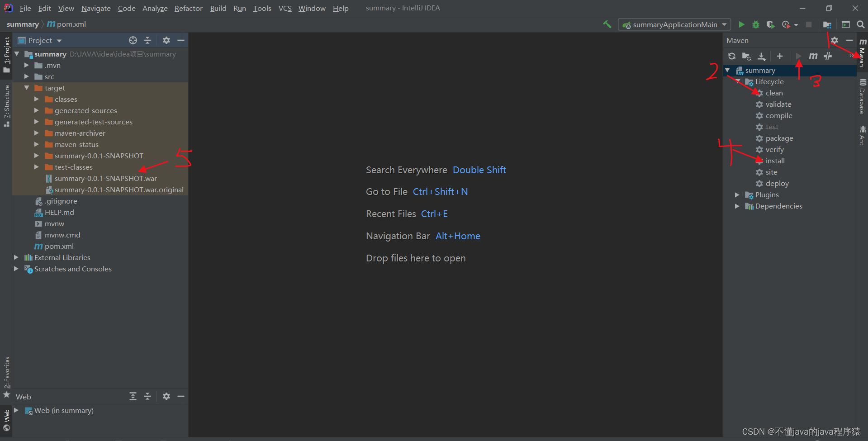Select deploy lifecycle goal

[777, 183]
